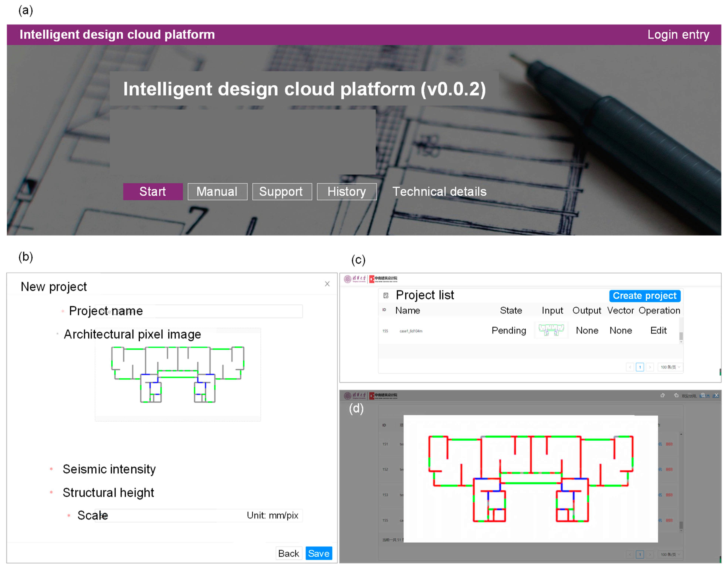Close the image preview overlay
Screen dimensions: 728x569
[716, 396]
